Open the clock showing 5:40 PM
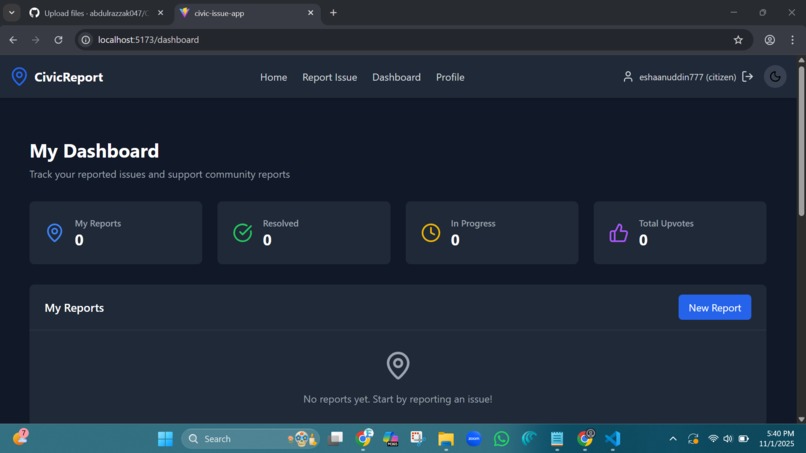Screen dimensions: 806x453 pyautogui.click(x=776, y=439)
